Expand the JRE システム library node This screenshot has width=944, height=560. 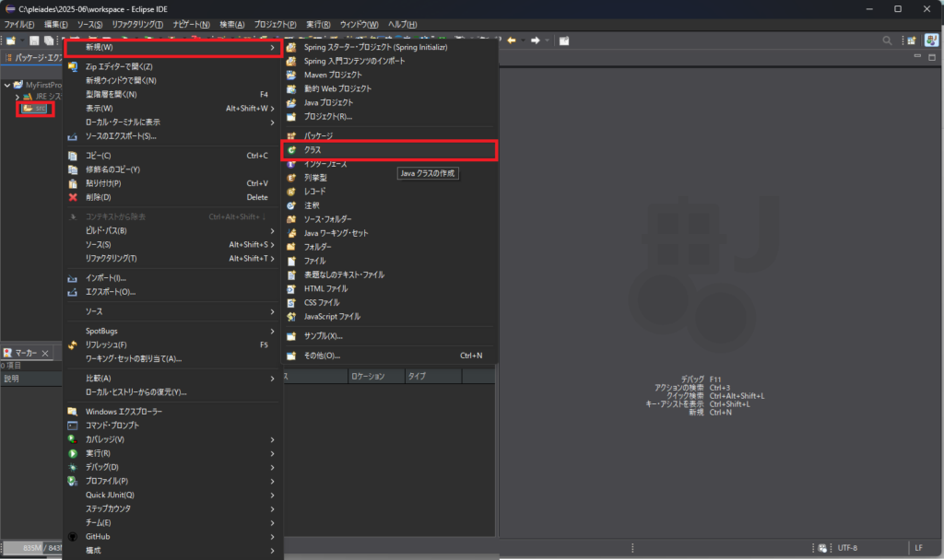[x=17, y=97]
